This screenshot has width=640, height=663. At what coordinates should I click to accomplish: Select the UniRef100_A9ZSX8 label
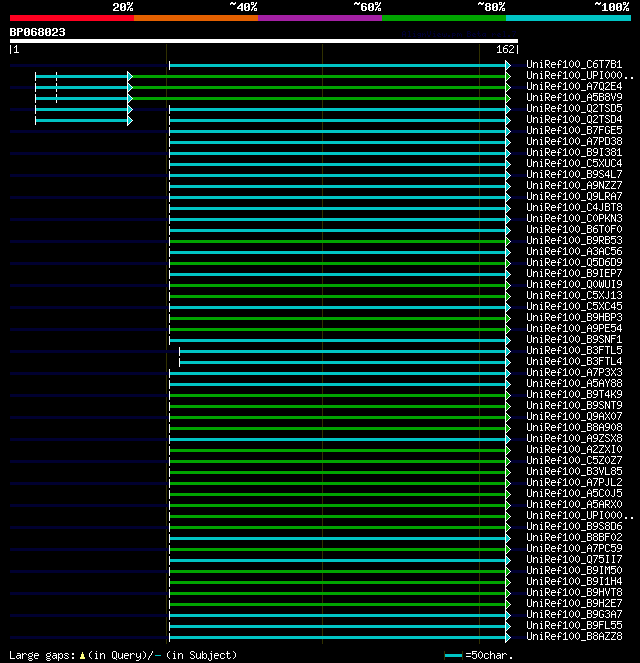574,438
